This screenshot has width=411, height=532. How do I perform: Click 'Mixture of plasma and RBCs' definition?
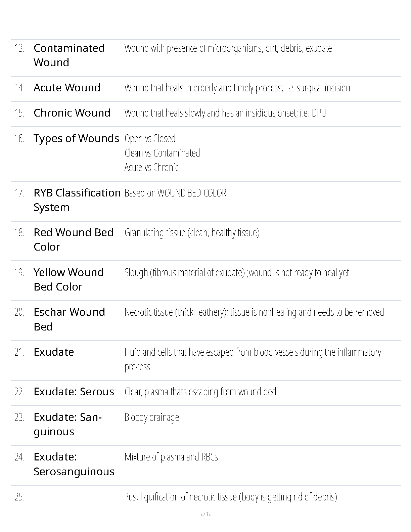point(171,457)
